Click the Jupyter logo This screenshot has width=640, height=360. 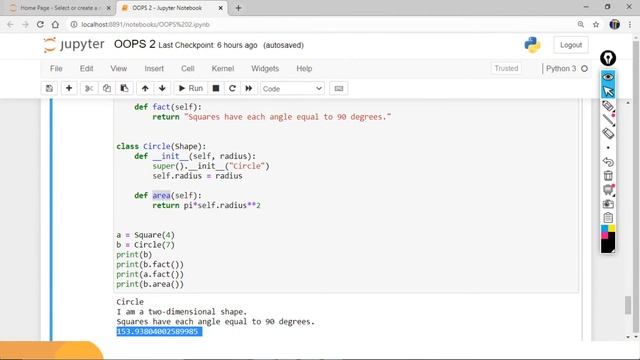74,44
